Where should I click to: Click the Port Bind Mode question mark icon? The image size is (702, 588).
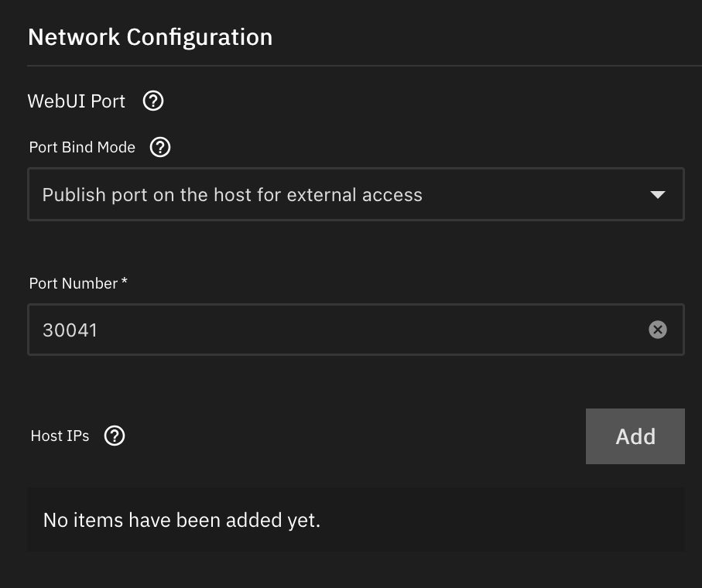coord(159,147)
